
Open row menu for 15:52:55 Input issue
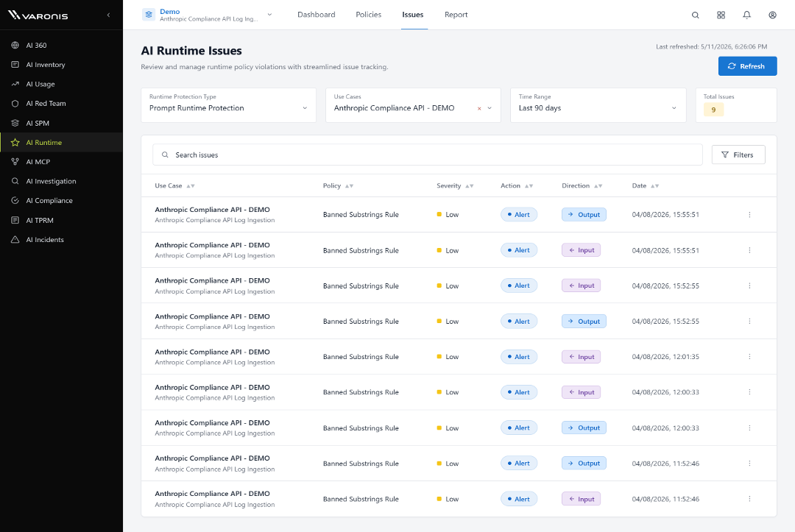pyautogui.click(x=749, y=285)
